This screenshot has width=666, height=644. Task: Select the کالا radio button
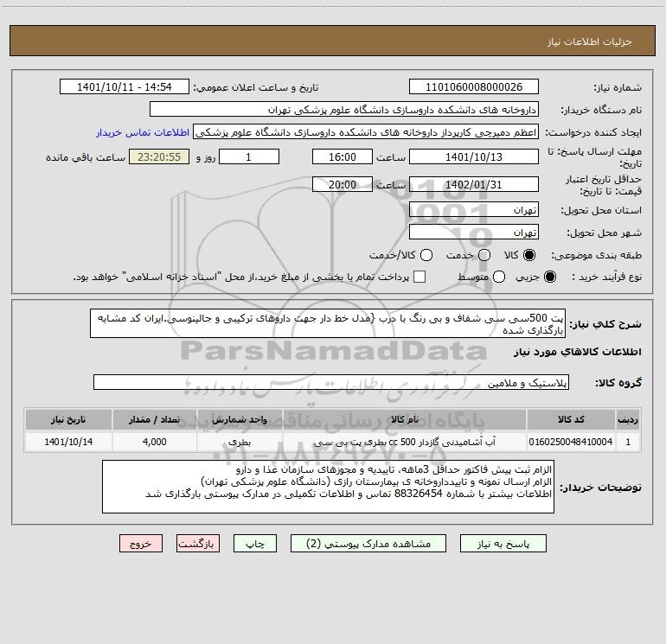click(x=529, y=255)
